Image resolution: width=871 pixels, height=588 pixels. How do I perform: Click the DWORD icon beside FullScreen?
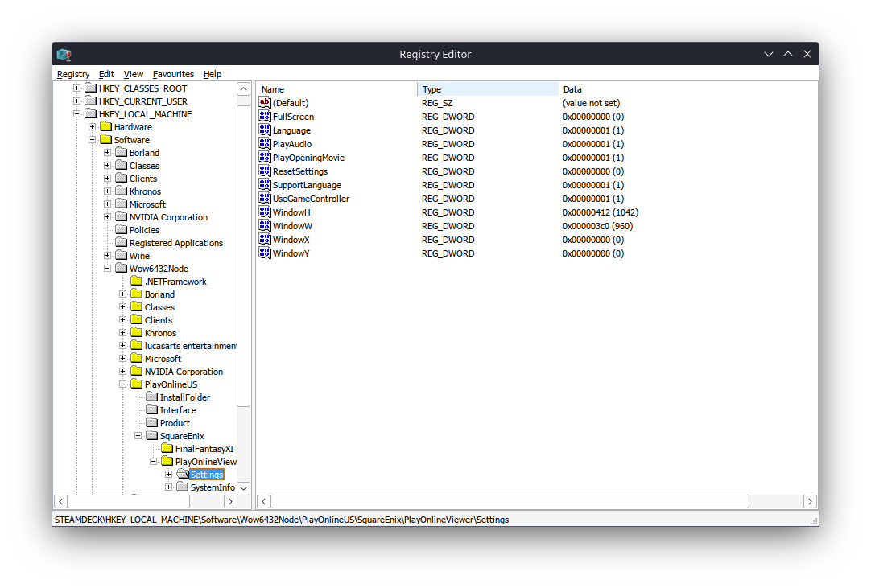point(264,116)
